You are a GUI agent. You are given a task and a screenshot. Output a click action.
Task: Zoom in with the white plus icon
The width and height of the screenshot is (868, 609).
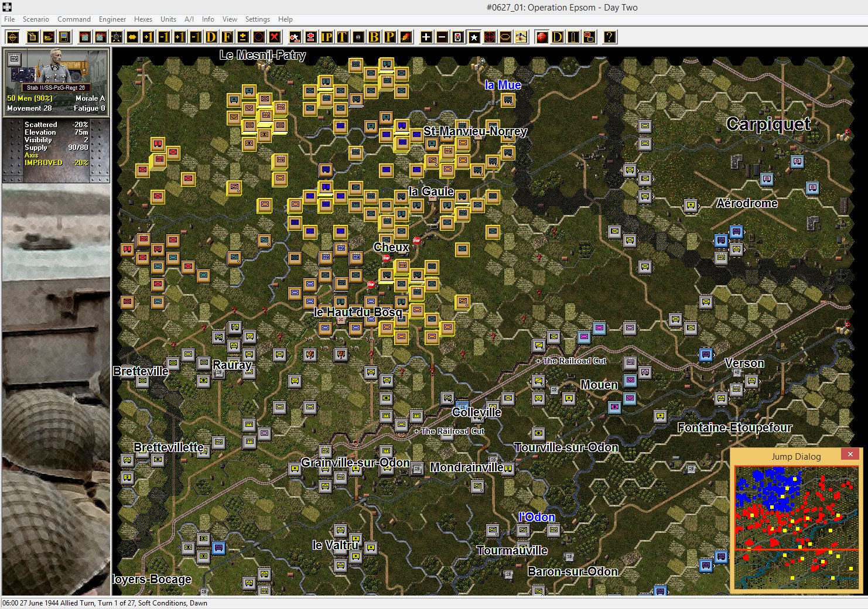tap(426, 37)
